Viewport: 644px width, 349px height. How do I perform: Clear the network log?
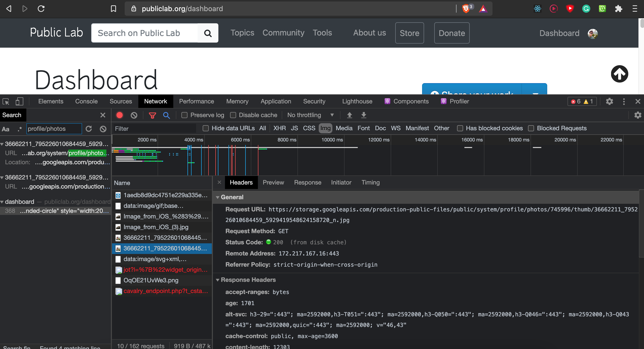click(x=134, y=115)
